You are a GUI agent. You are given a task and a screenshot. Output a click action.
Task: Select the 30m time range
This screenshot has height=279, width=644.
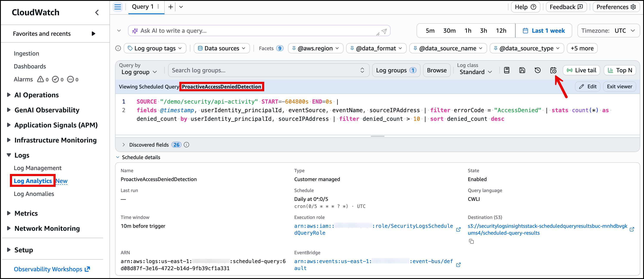click(449, 31)
